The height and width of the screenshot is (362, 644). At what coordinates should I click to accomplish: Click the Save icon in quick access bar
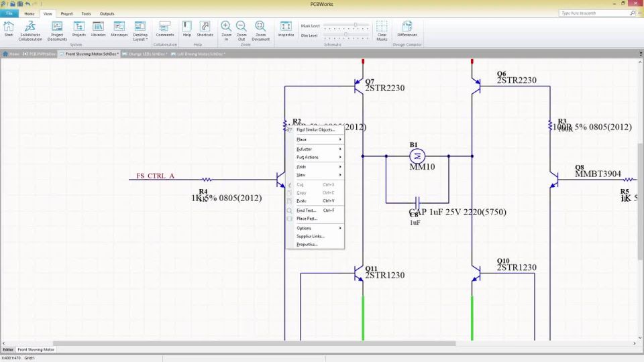[x=13, y=4]
